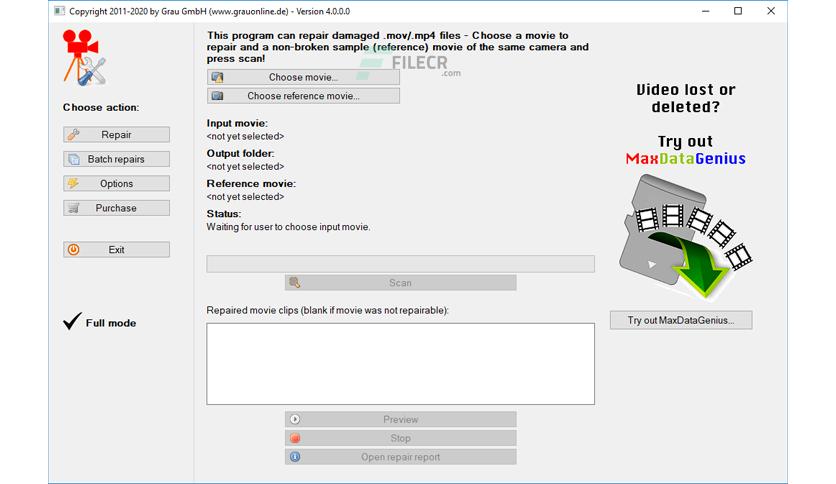836x484 pixels.
Task: Click the film icon beside Choose movie
Action: pyautogui.click(x=217, y=77)
